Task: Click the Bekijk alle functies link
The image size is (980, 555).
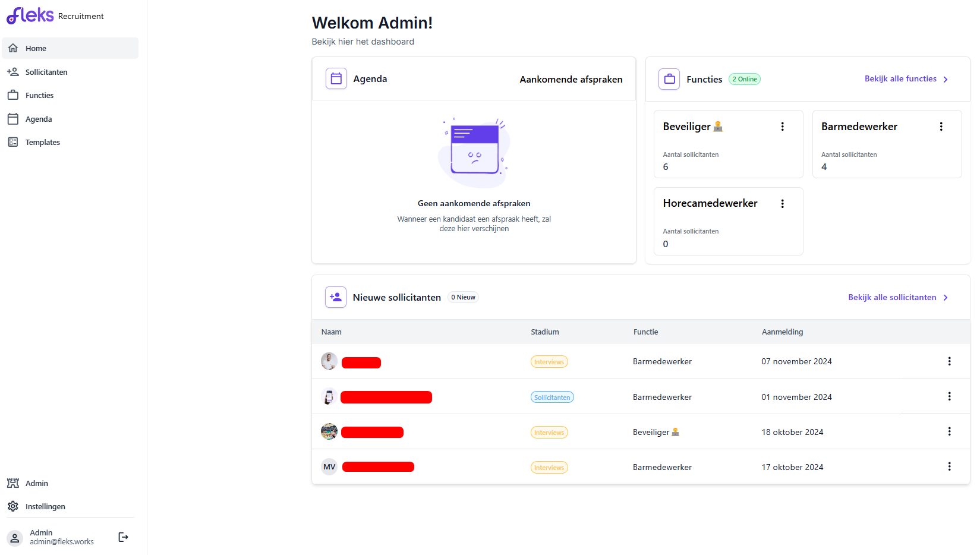Action: click(x=900, y=78)
